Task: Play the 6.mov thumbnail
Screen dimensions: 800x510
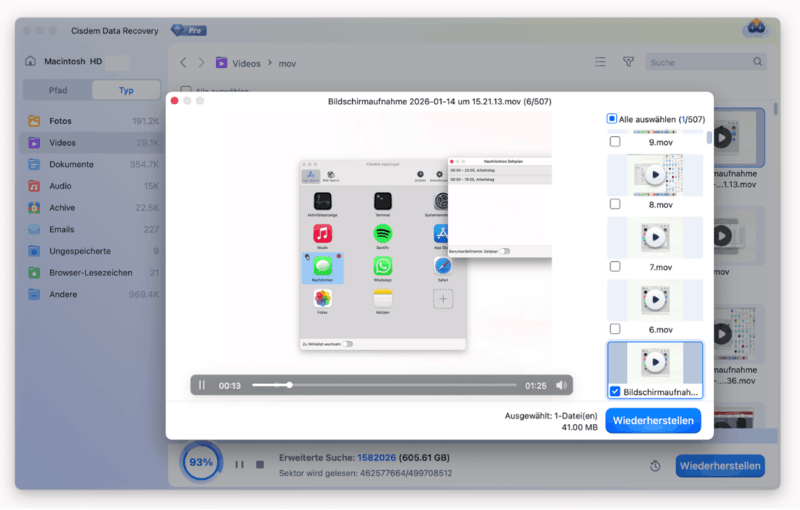Action: pos(655,300)
